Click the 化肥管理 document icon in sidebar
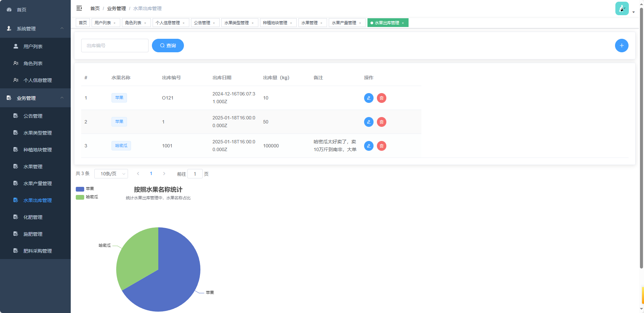Viewport: 644px width, 313px height. (x=15, y=217)
